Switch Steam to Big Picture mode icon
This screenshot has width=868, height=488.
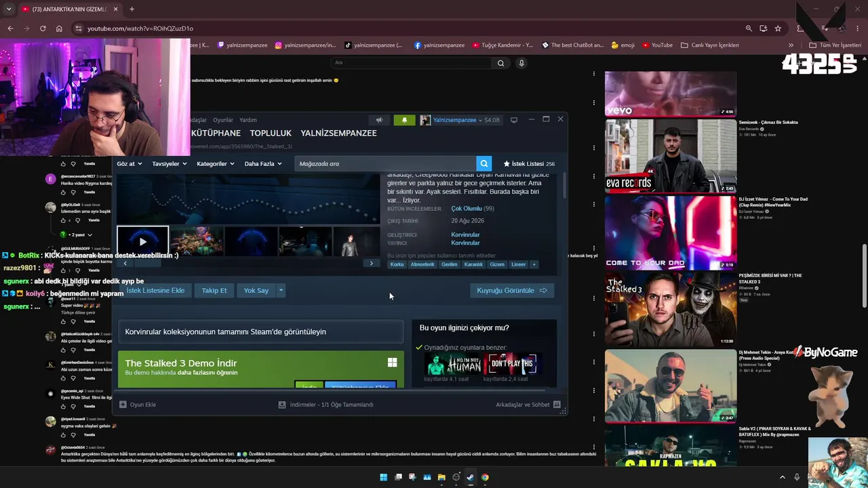click(x=514, y=120)
